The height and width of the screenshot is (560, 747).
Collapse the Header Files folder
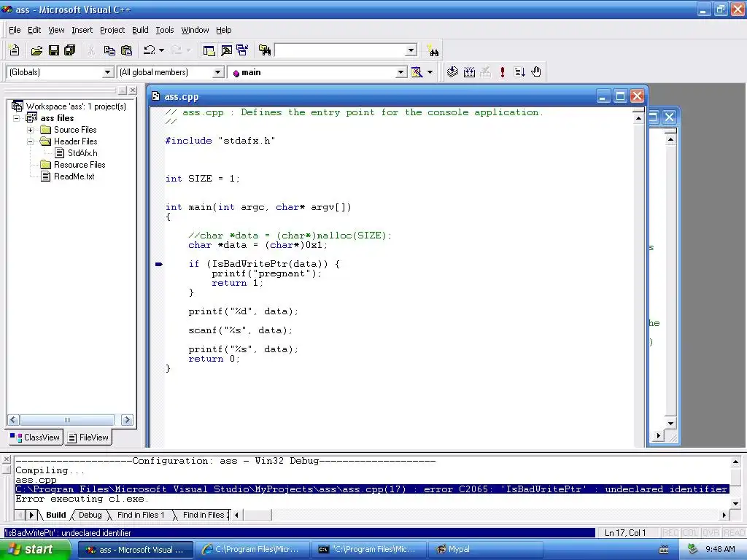(30, 141)
